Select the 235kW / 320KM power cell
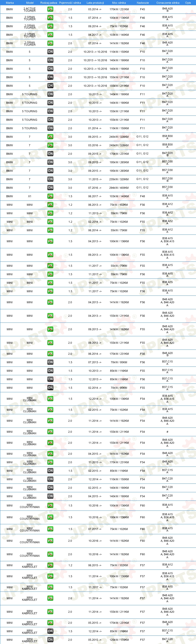The image size is (196, 644). click(x=119, y=179)
